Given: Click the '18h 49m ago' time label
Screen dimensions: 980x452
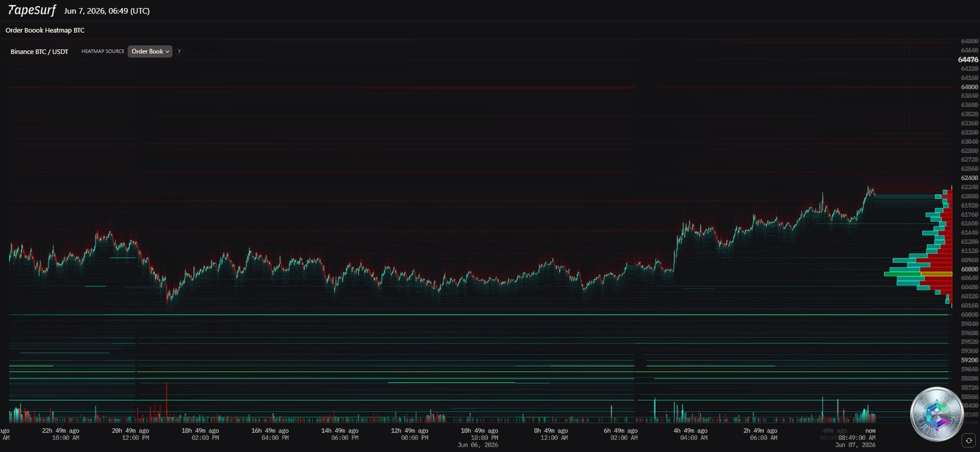Looking at the screenshot, I should [200, 431].
